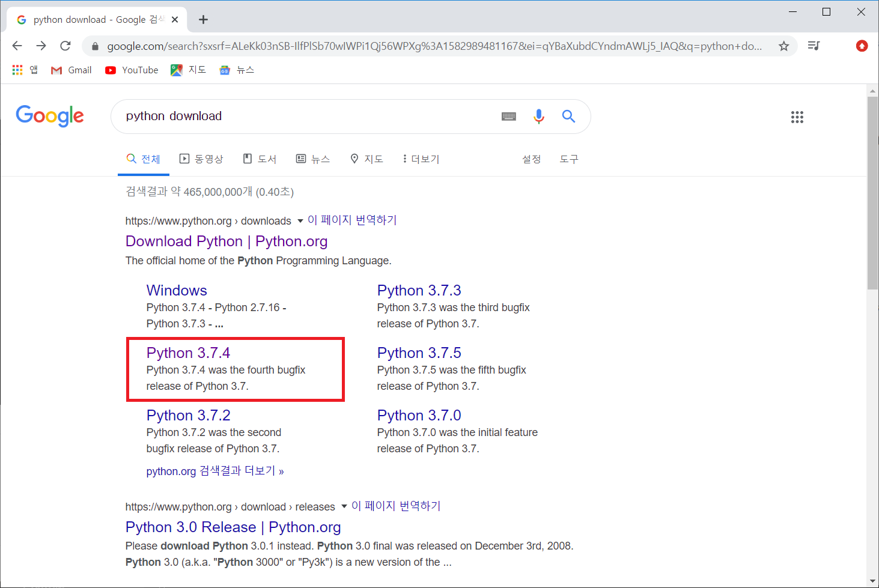The image size is (879, 588).
Task: Switch to the 도서 books tab
Action: pyautogui.click(x=260, y=159)
